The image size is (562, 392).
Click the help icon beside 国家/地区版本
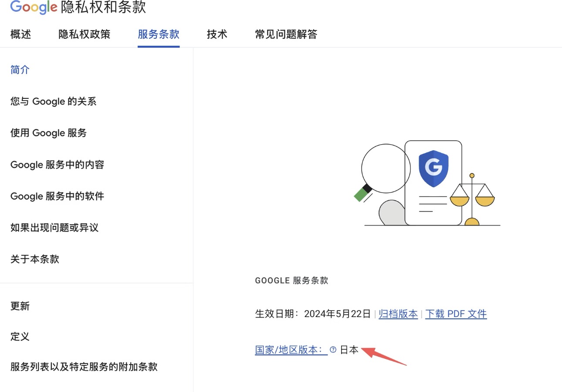pyautogui.click(x=333, y=350)
